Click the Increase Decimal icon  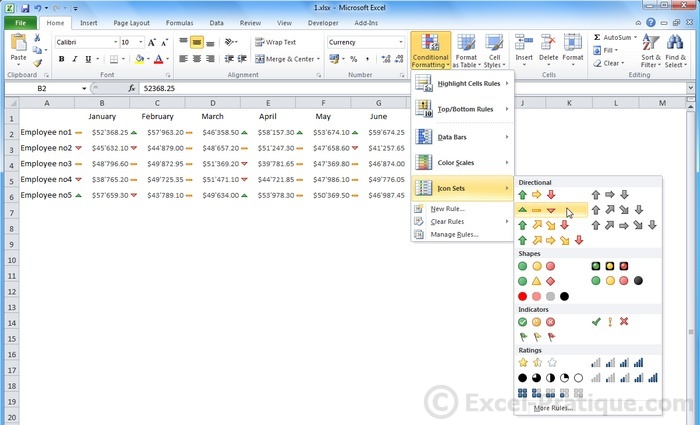386,59
